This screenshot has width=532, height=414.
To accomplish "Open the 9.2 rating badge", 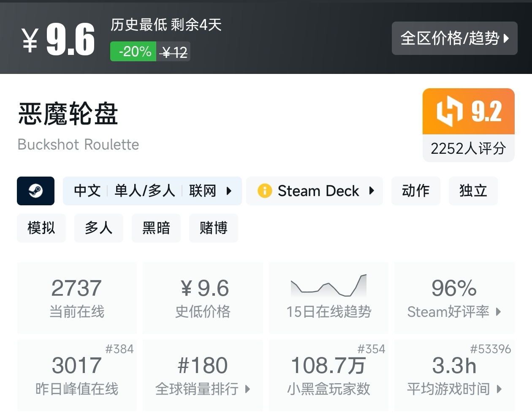I will click(x=469, y=112).
